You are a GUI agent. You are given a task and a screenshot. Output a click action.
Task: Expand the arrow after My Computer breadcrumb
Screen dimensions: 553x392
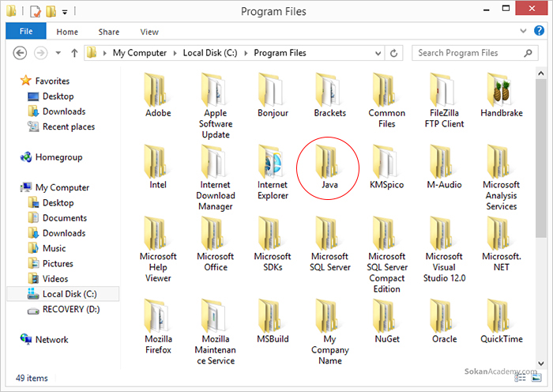click(x=175, y=53)
